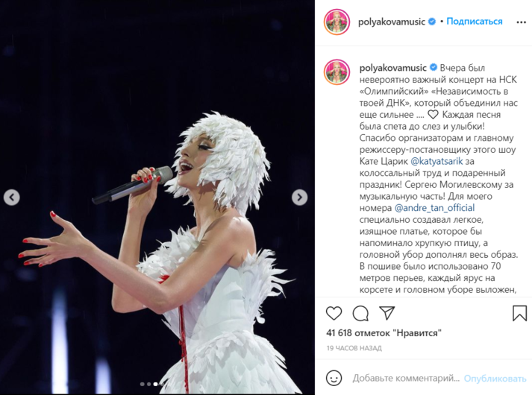
Task: Click the header profile avatar
Action: tap(337, 22)
